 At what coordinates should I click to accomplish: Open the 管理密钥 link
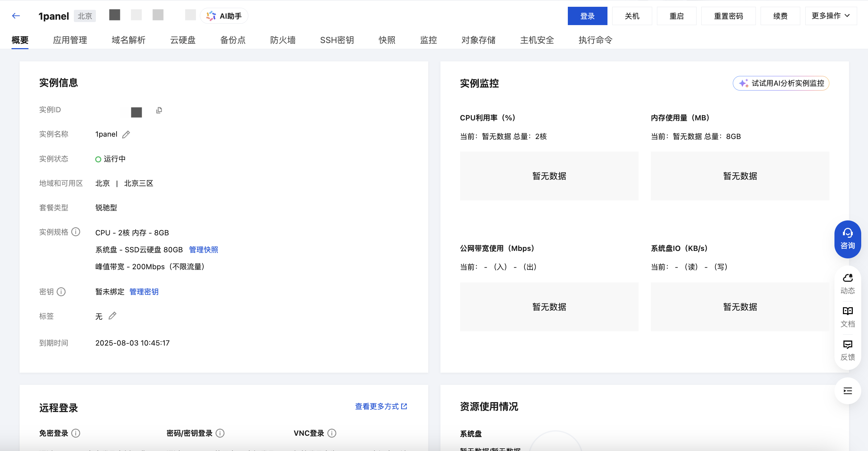pos(144,292)
